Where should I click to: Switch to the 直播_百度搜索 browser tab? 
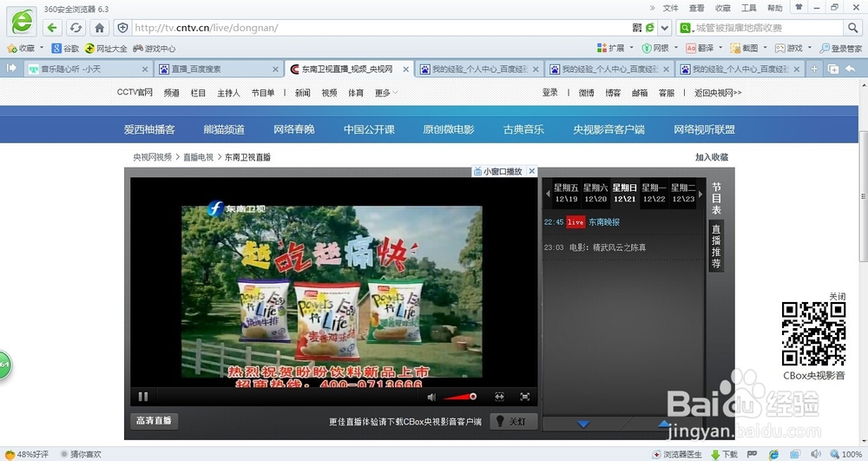pos(219,69)
